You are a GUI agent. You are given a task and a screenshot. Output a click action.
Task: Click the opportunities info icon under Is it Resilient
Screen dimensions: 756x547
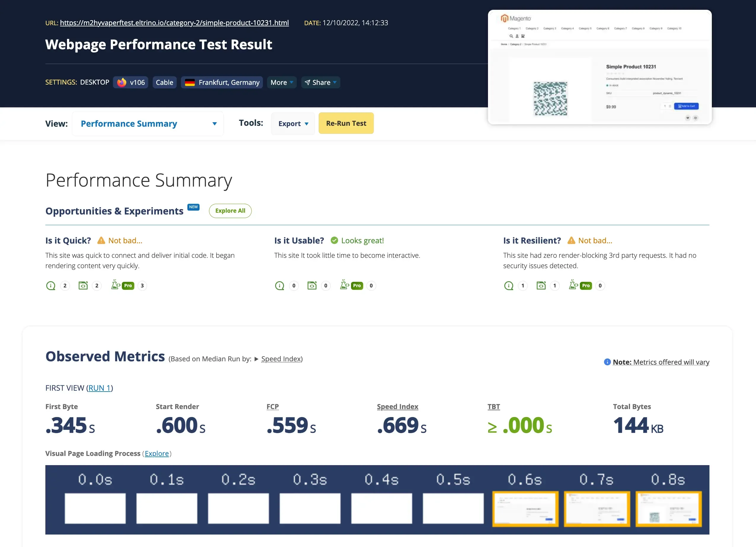[509, 285]
